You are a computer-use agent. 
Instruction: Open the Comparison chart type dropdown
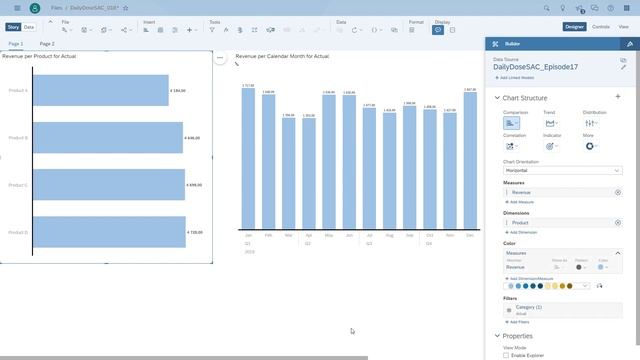[511, 123]
